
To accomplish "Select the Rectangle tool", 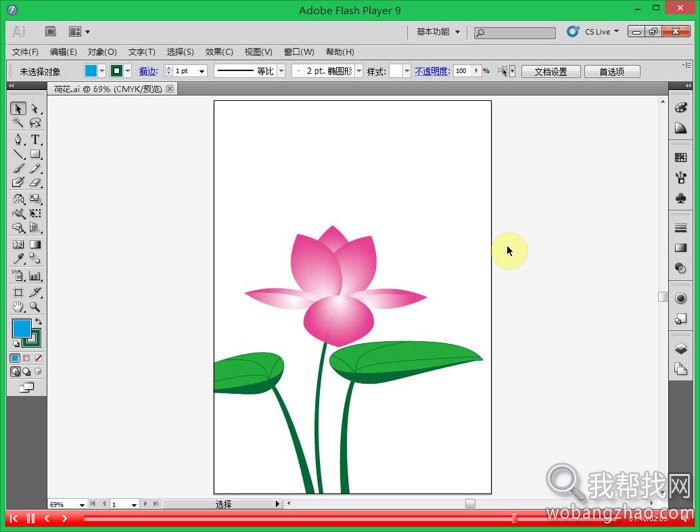I will [35, 154].
